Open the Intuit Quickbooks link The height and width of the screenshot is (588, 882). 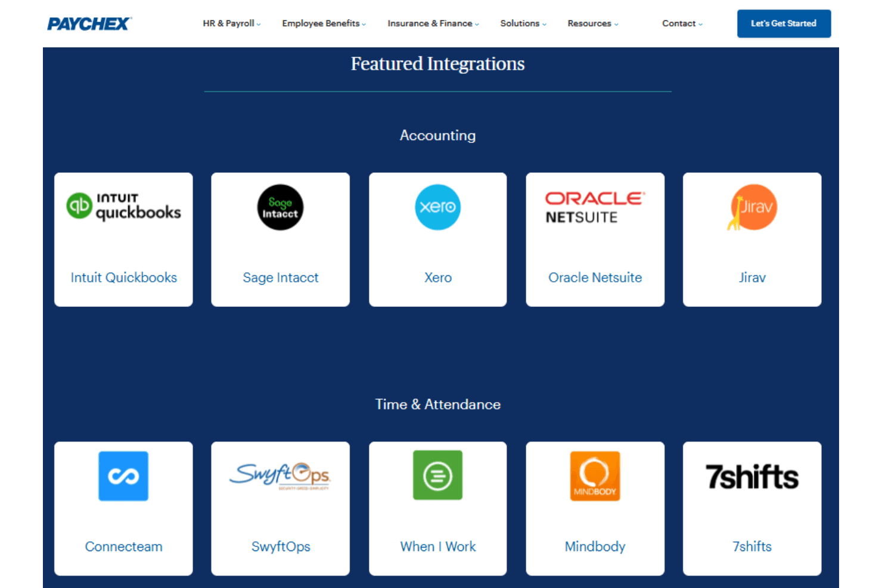pos(124,278)
